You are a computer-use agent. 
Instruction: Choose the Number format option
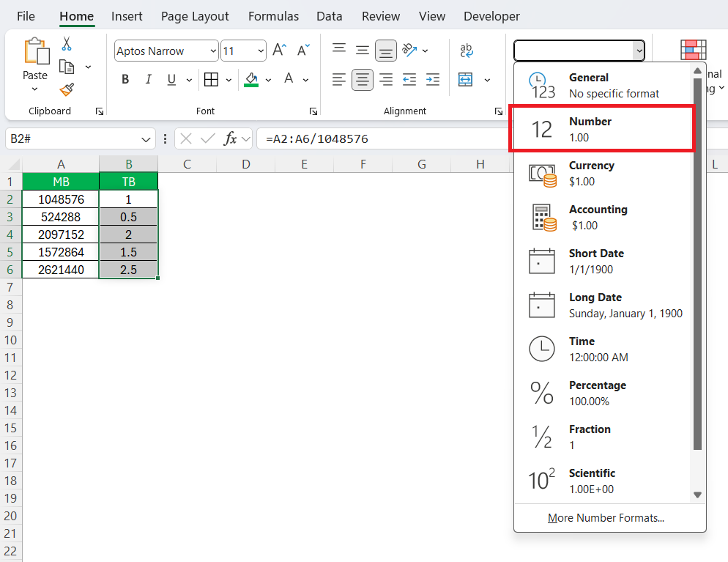(x=603, y=129)
